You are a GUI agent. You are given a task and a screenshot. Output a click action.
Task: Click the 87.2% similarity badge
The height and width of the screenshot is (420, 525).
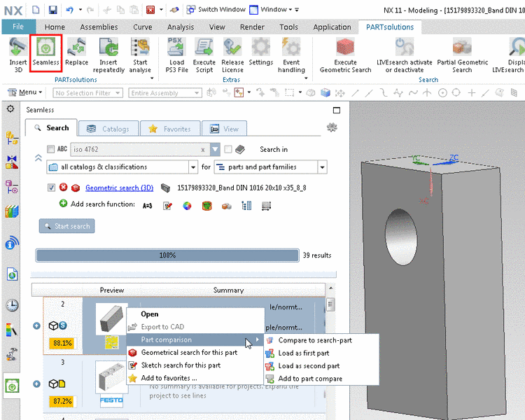tap(62, 401)
